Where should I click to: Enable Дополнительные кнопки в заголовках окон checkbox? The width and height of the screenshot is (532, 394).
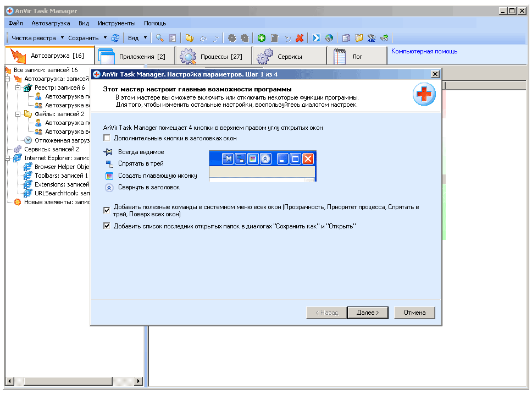point(107,138)
